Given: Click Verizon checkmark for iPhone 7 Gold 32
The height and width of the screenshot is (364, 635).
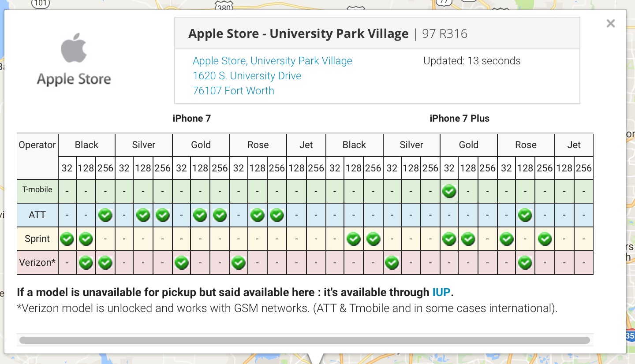Looking at the screenshot, I should [x=182, y=263].
